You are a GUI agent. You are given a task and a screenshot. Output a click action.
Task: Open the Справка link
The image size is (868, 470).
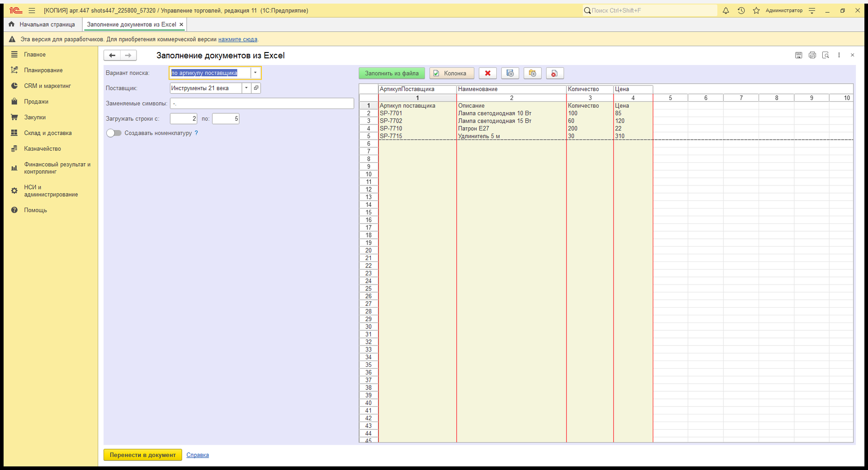tap(198, 455)
